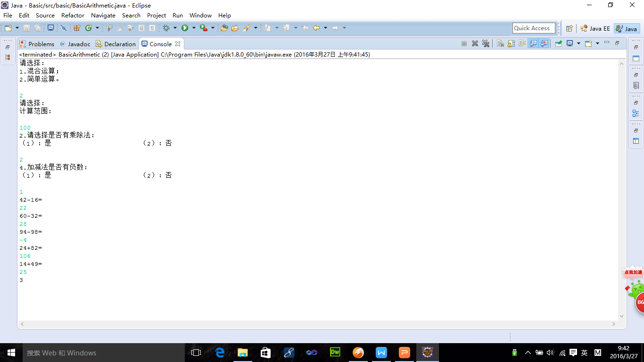Open the Window menu
644x362 pixels.
point(201,15)
